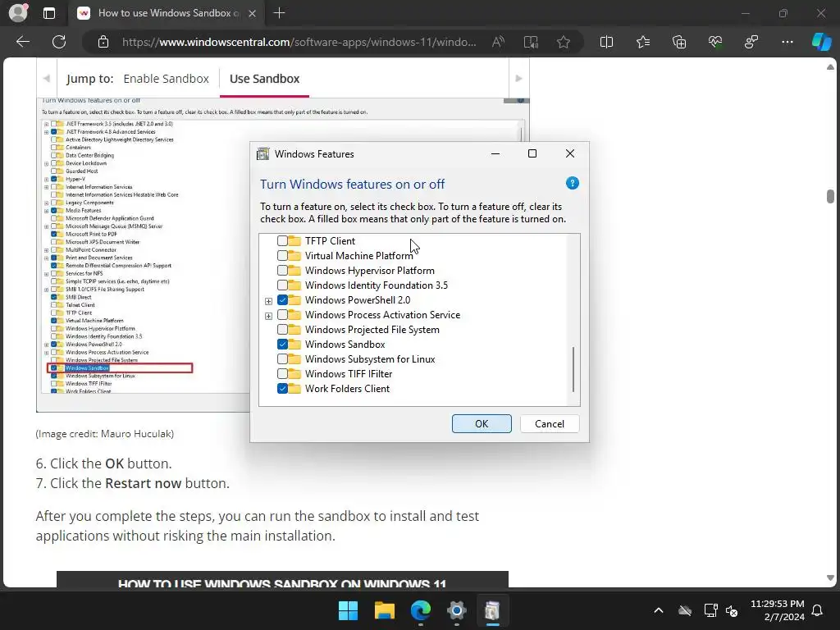Screen dimensions: 840x630
Task: Show hidden system tray icons
Action: coord(659,610)
